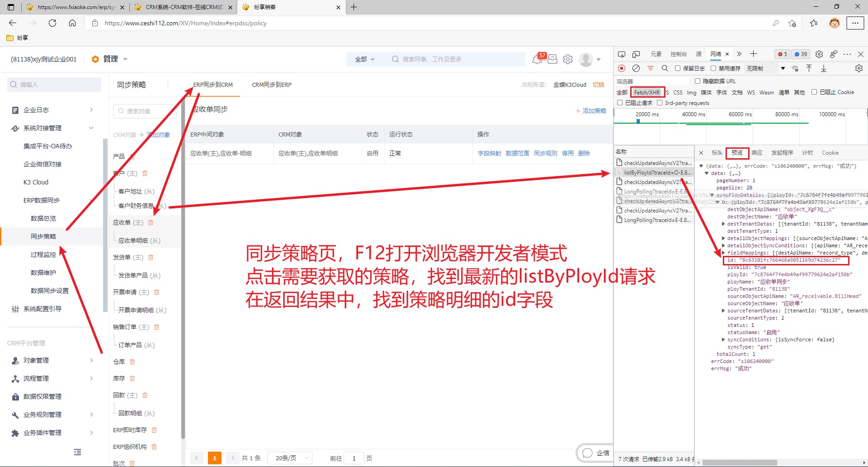868x467 pixels.
Task: Open 无限制 throttling dropdown
Action: pyautogui.click(x=766, y=68)
